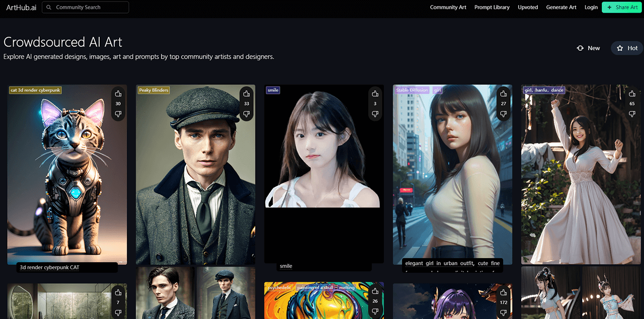This screenshot has height=319, width=644.
Task: Sort artwork by Hot
Action: point(627,48)
